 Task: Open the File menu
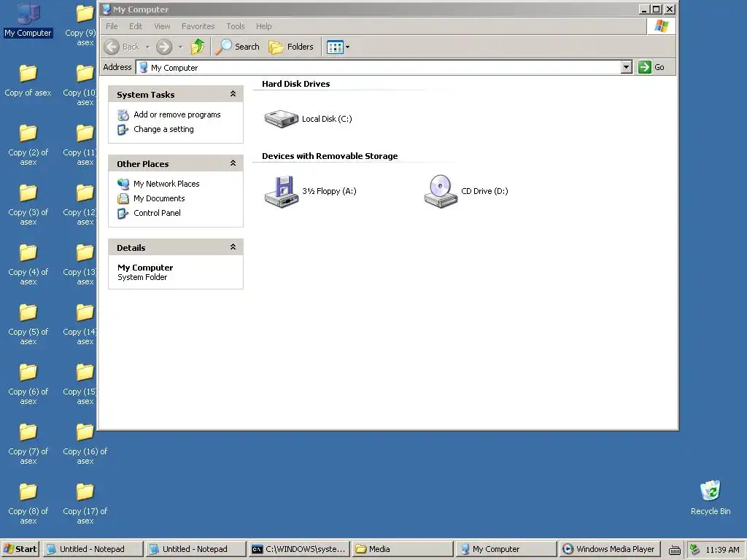(x=112, y=26)
